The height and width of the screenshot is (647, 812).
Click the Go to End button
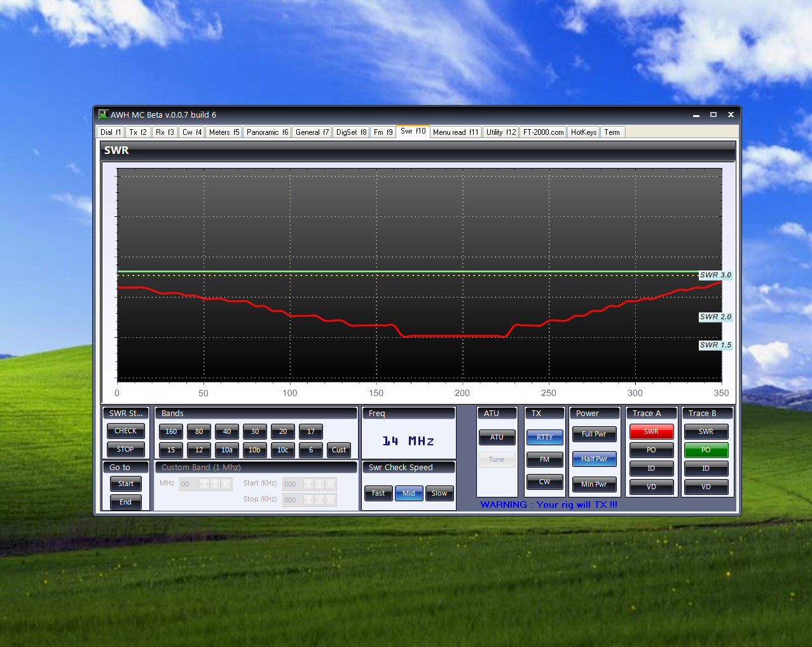point(126,502)
